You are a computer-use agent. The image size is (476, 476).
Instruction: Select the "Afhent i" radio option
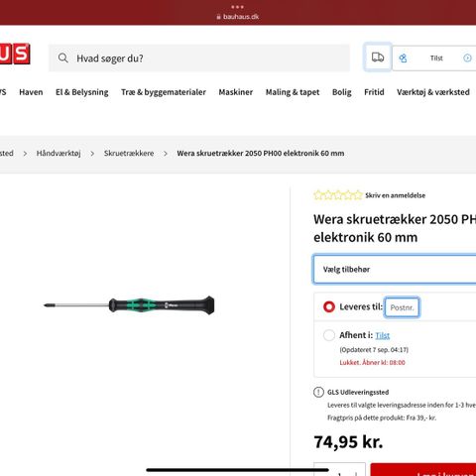[329, 335]
